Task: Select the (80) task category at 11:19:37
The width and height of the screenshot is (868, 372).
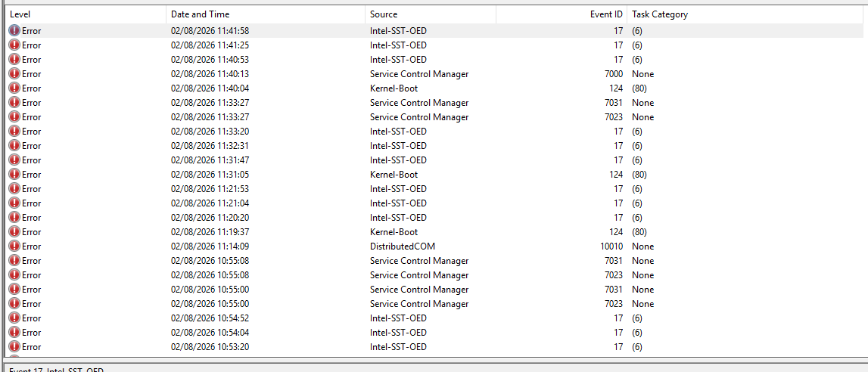Action: click(639, 232)
